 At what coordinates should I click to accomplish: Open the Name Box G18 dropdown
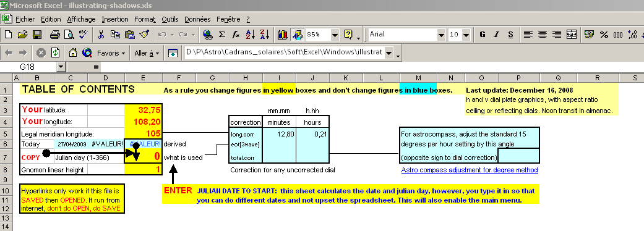click(x=61, y=67)
